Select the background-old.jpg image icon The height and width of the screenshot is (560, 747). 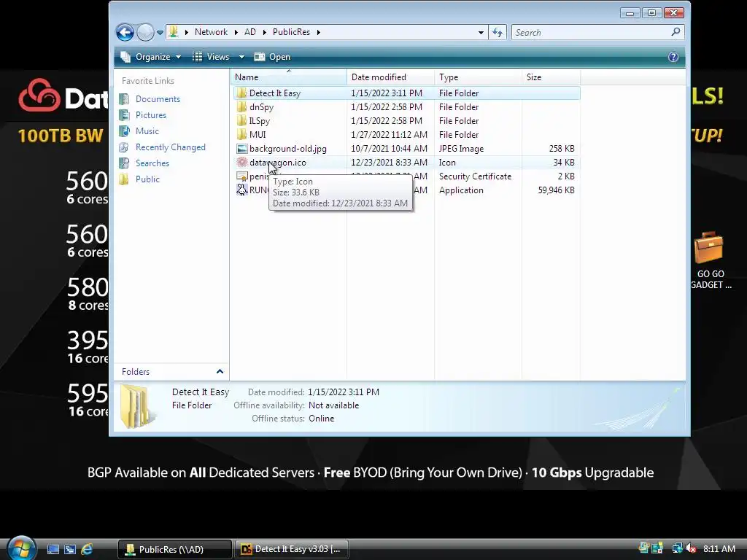(x=241, y=149)
